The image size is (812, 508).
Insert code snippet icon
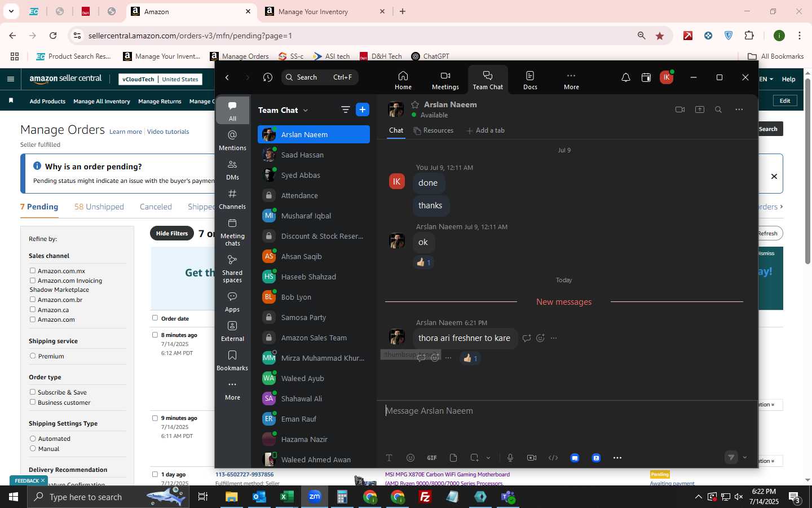tap(553, 458)
